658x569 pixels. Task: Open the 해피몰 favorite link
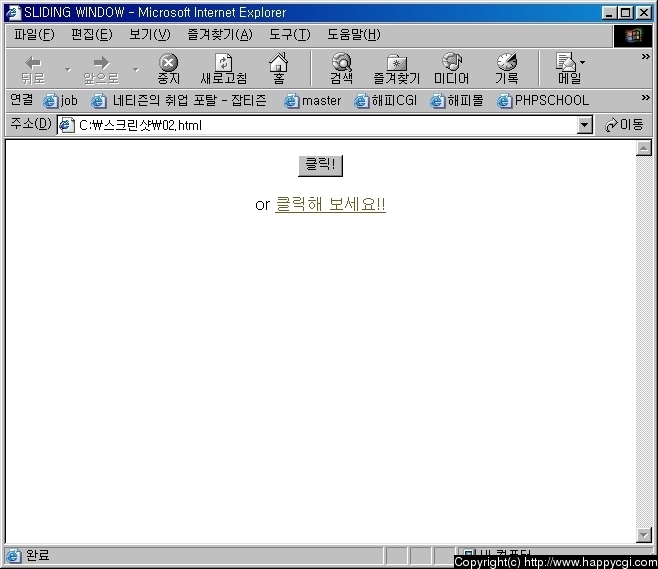pyautogui.click(x=457, y=101)
